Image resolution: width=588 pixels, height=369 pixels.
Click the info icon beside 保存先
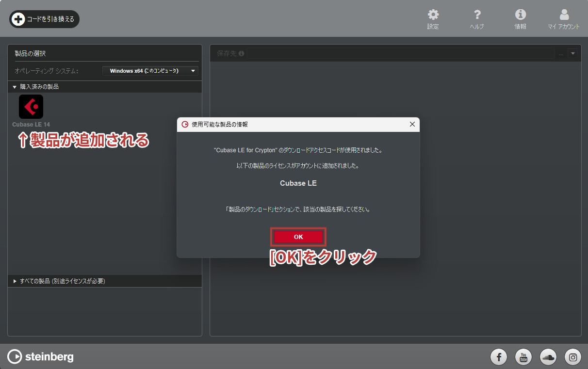point(242,53)
